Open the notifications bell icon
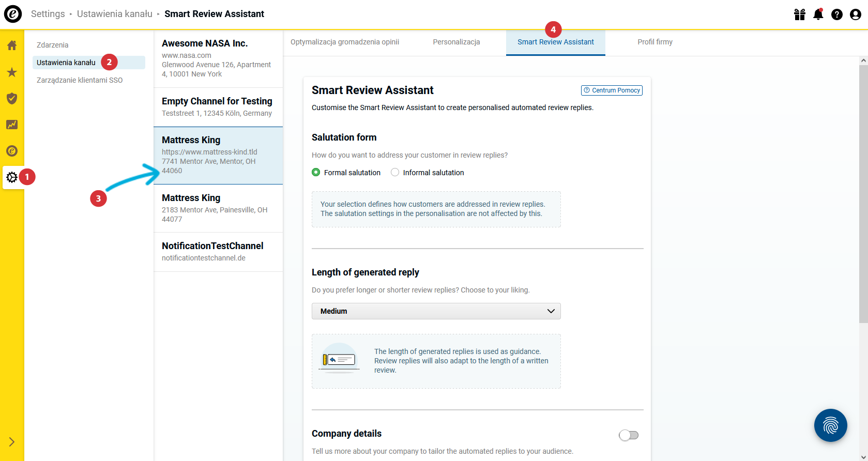The image size is (868, 461). [x=818, y=14]
